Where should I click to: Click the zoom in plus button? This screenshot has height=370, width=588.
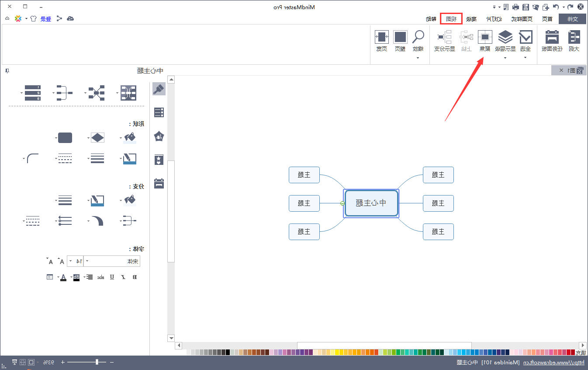tap(63, 362)
